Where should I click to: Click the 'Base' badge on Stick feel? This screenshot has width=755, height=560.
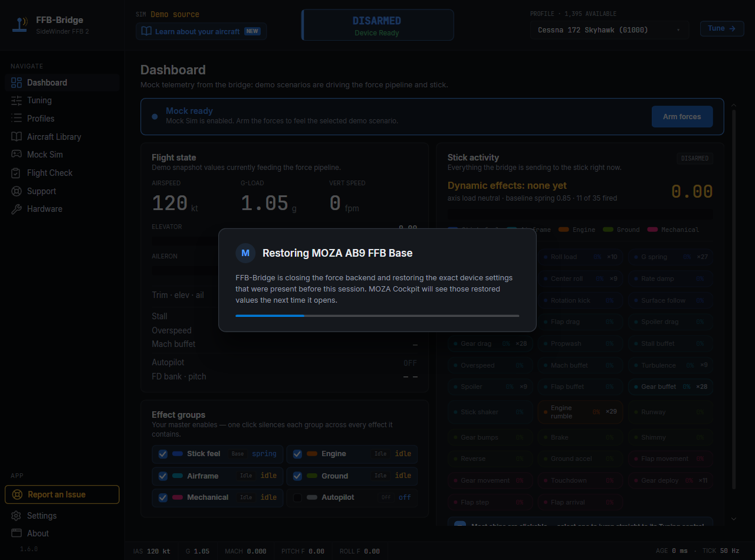(x=238, y=454)
